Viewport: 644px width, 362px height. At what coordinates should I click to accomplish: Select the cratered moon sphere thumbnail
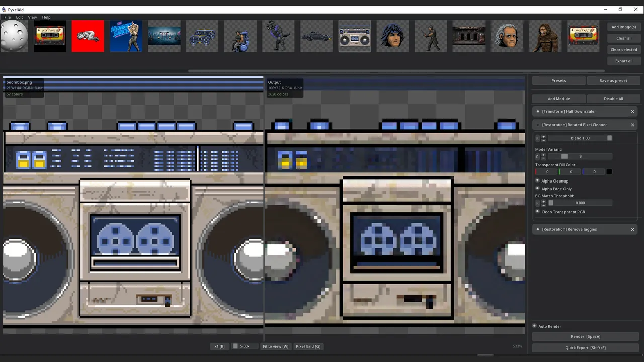(14, 36)
